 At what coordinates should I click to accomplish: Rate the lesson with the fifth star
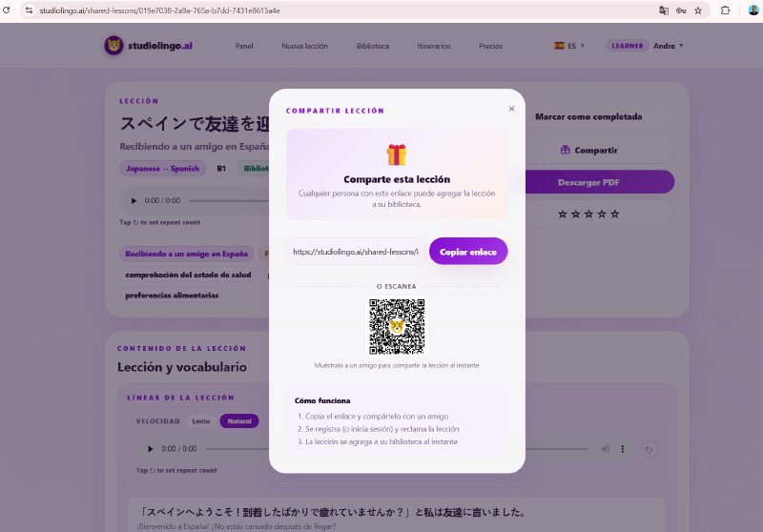(615, 214)
